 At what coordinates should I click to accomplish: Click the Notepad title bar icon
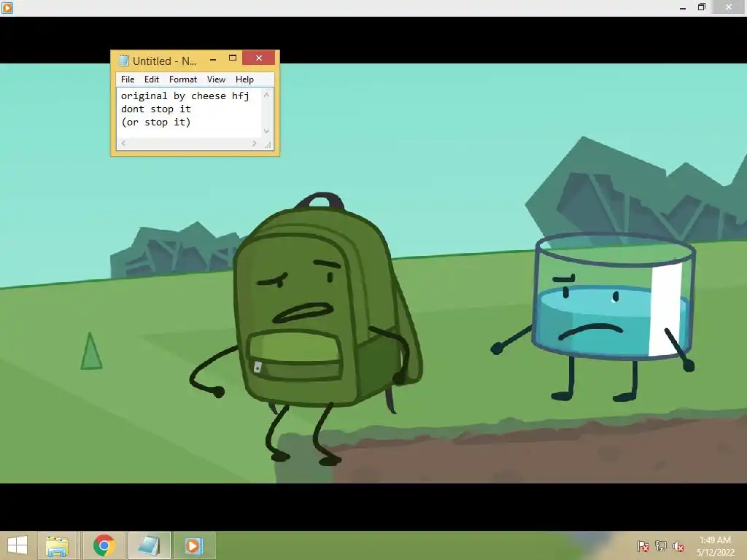(124, 61)
